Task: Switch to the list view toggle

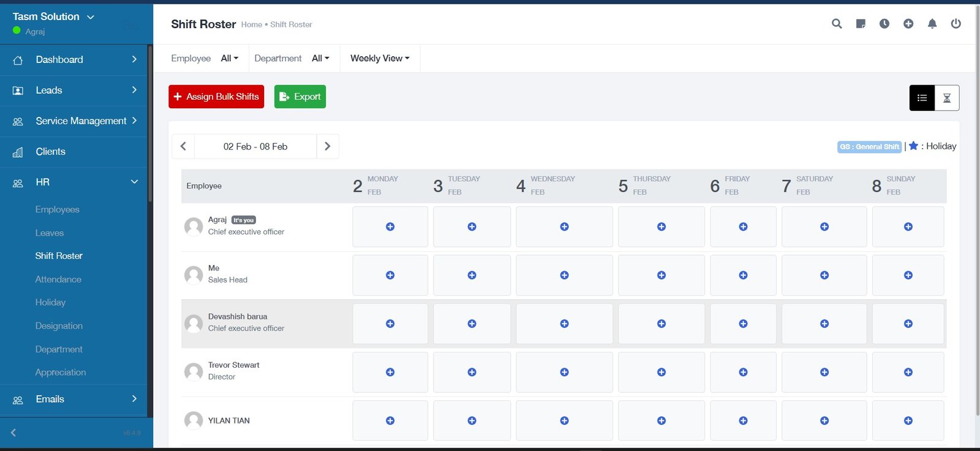Action: click(922, 98)
